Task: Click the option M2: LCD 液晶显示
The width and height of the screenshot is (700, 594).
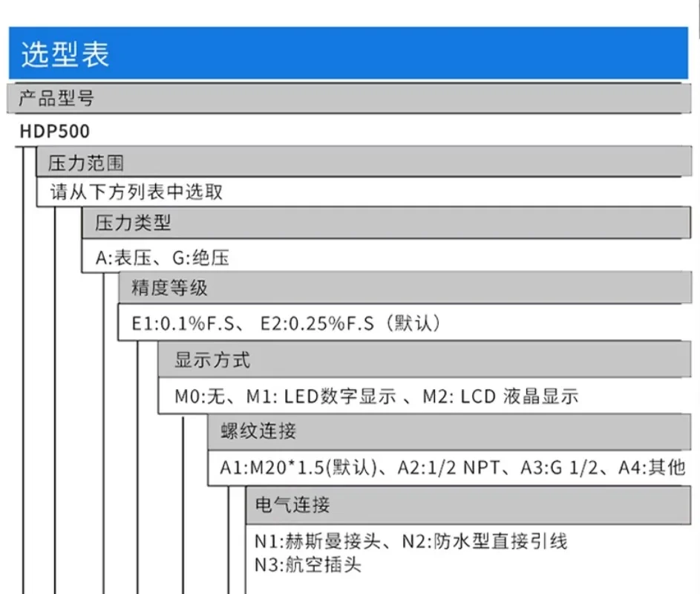Action: tap(500, 396)
